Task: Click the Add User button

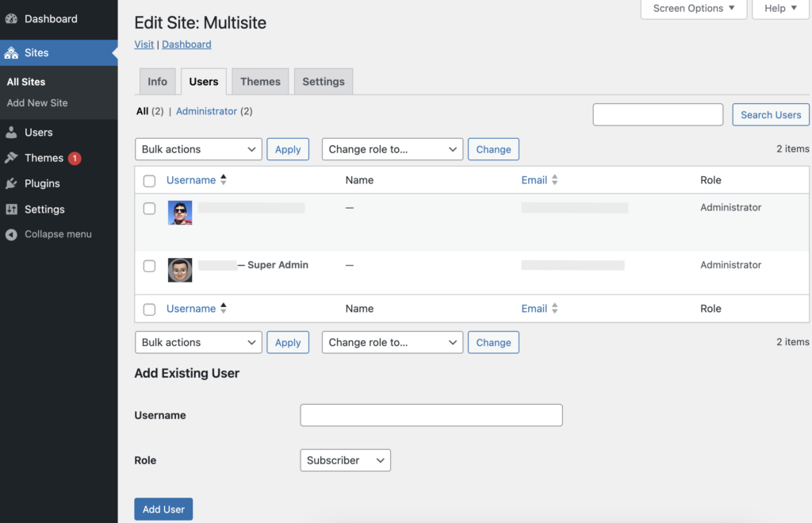Action: [x=163, y=510]
